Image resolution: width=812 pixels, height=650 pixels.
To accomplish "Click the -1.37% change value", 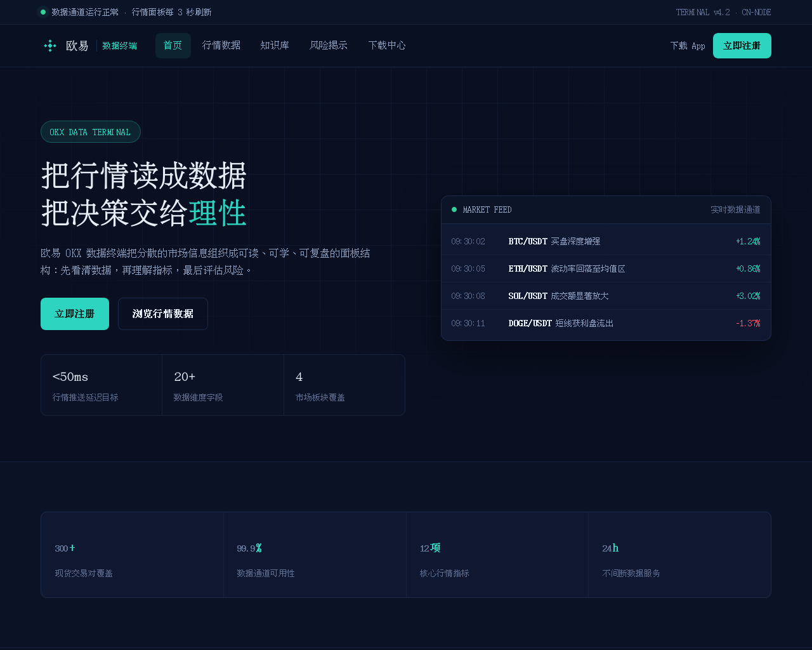I will click(748, 323).
